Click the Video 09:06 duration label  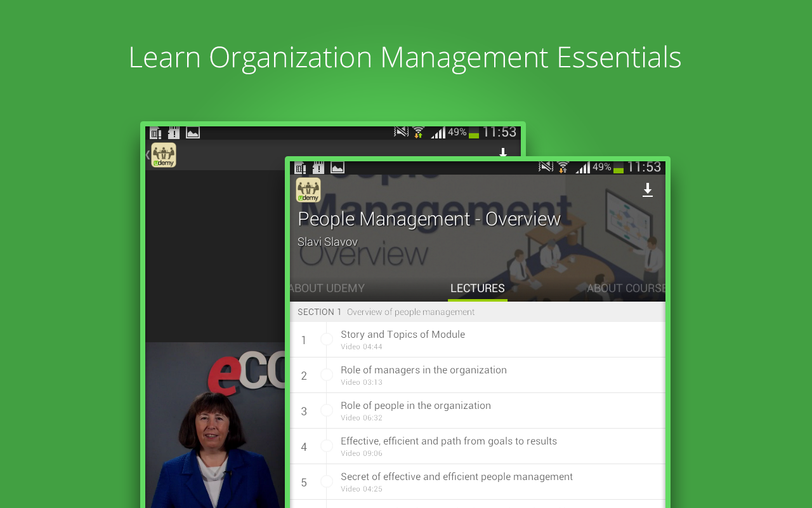(362, 453)
